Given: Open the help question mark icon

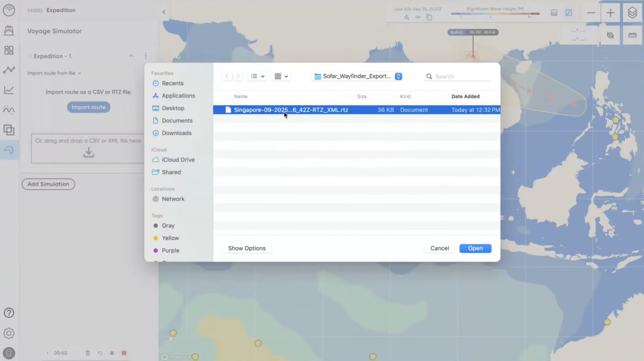Looking at the screenshot, I should (9, 313).
